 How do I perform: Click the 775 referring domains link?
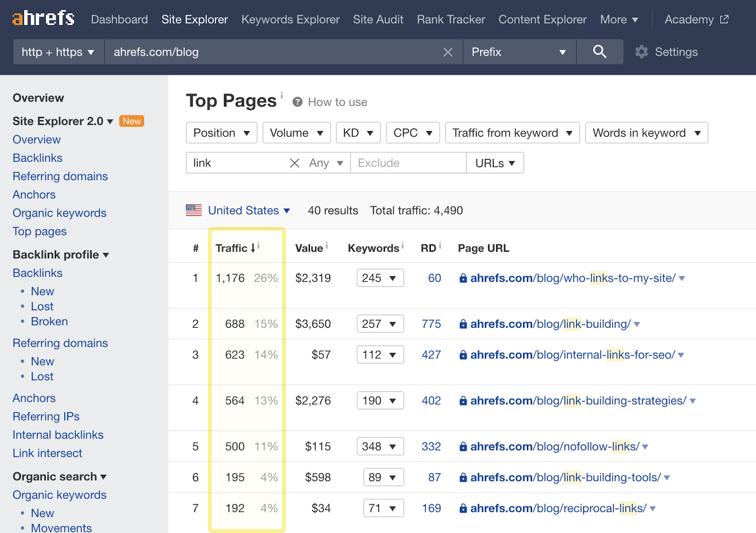tap(430, 324)
